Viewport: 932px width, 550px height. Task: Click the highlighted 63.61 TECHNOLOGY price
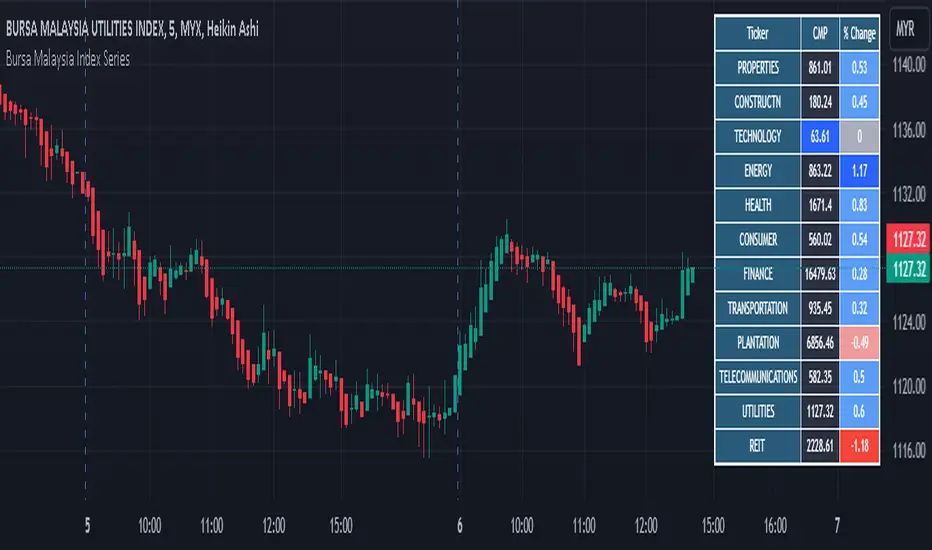tap(820, 137)
